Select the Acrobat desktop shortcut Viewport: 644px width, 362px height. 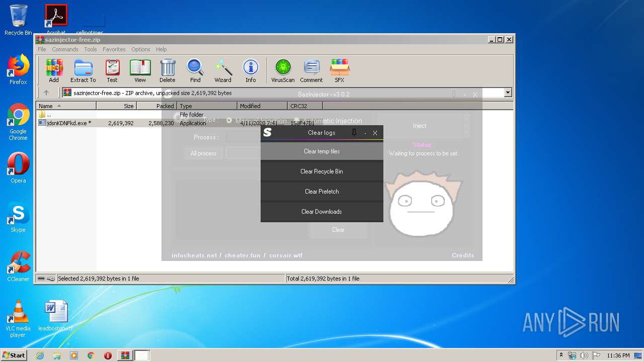click(56, 20)
